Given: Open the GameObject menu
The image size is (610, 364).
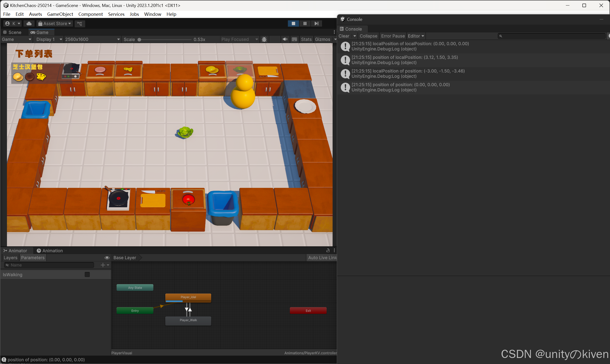Looking at the screenshot, I should (x=60, y=14).
